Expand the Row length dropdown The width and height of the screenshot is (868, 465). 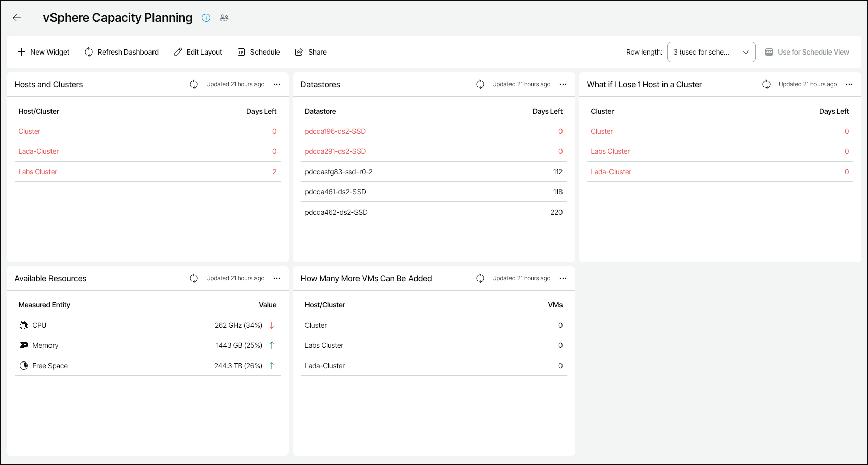(711, 52)
